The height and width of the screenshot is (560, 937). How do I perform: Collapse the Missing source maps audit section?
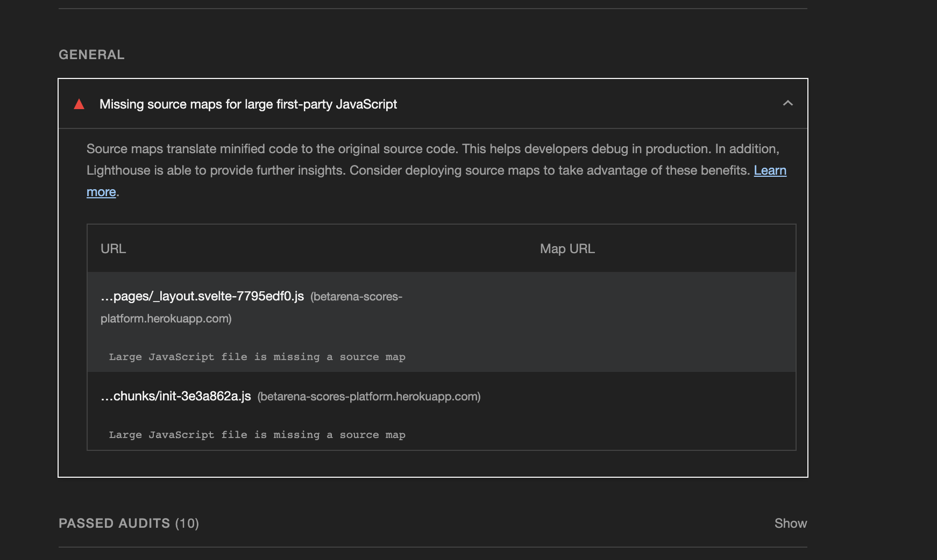coord(789,103)
